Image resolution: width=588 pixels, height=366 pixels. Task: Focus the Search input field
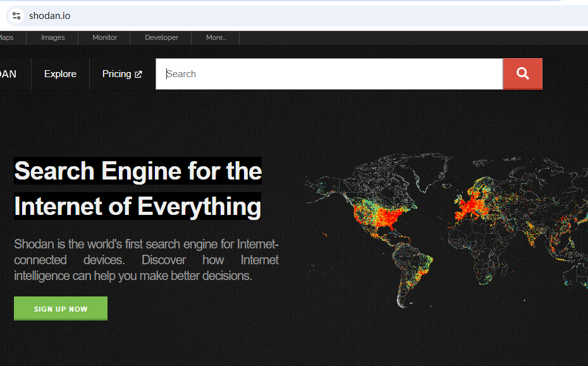tap(329, 74)
